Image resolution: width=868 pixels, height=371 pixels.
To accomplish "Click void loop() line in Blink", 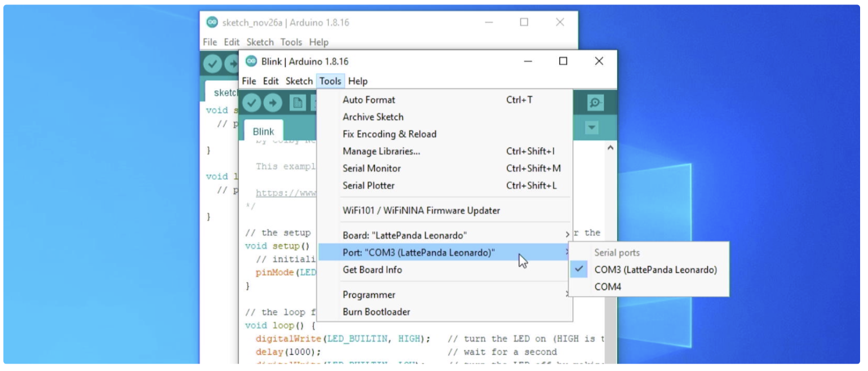I will 281,325.
